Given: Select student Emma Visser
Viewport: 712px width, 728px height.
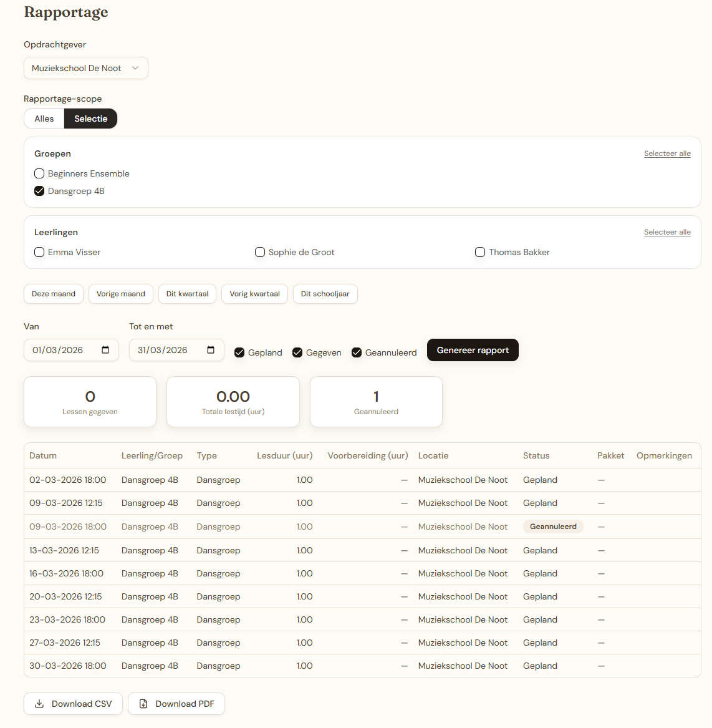Looking at the screenshot, I should (39, 252).
